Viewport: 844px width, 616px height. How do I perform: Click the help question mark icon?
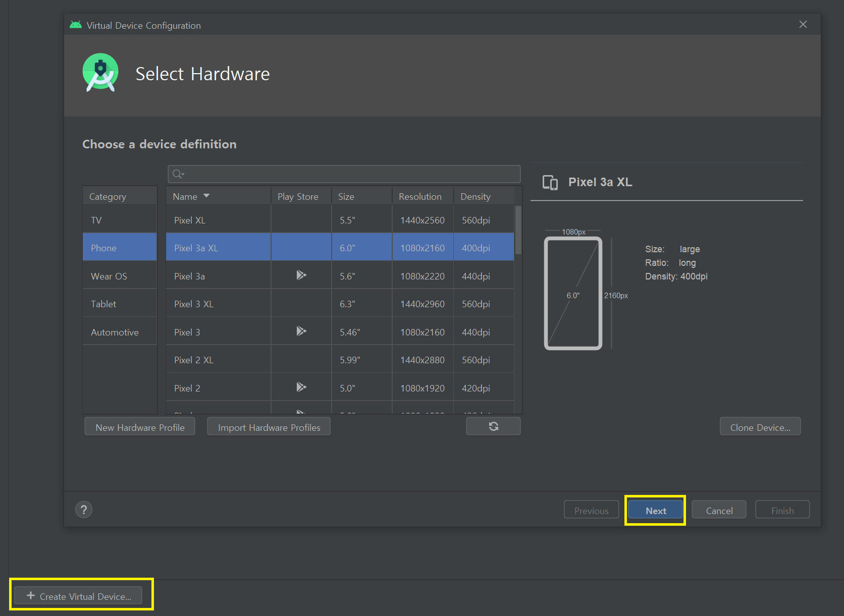(84, 510)
